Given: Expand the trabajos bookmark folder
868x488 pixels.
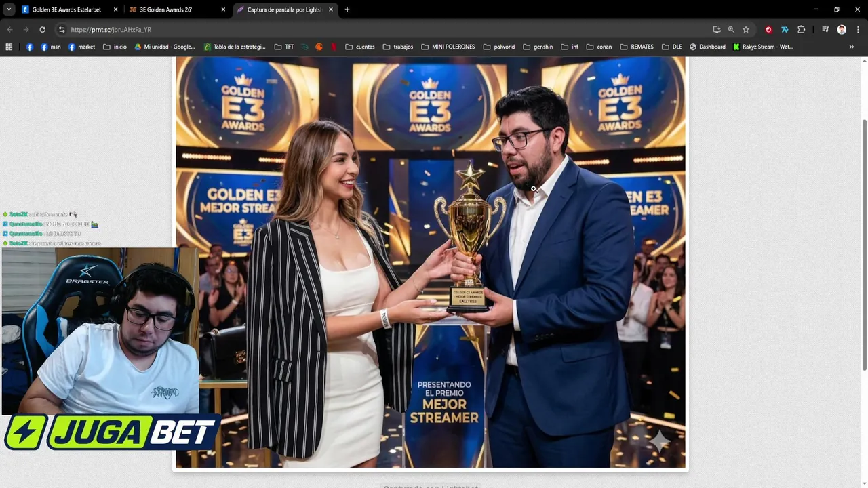Looking at the screenshot, I should tap(398, 47).
